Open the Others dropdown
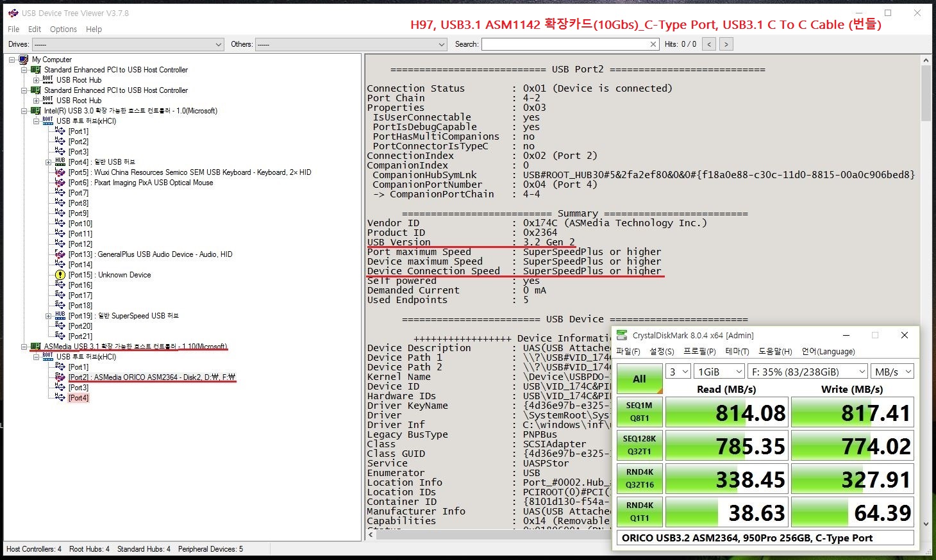Image resolution: width=936 pixels, height=560 pixels. tap(351, 44)
